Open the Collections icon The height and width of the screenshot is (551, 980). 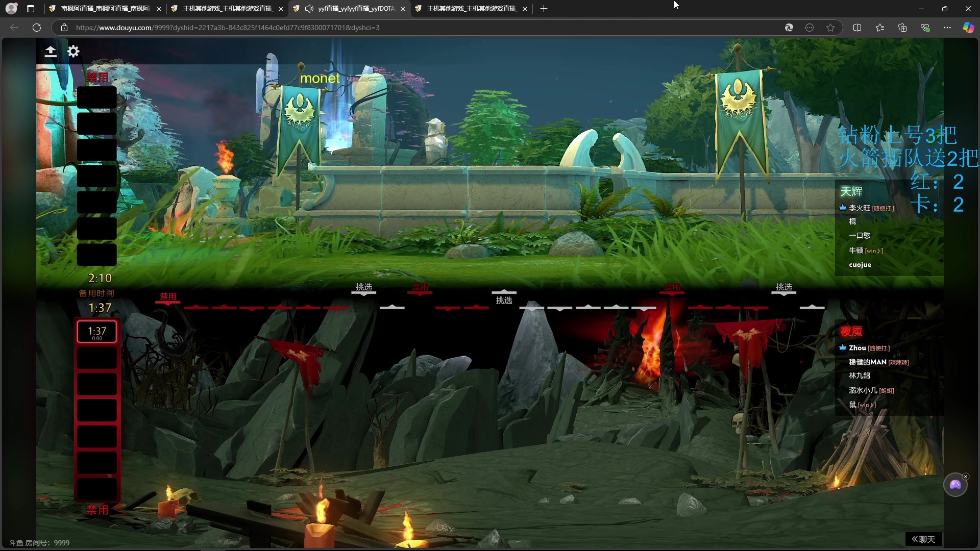[902, 28]
